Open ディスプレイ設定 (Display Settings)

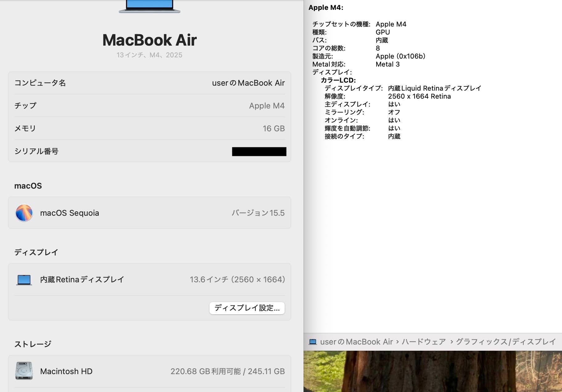[247, 308]
